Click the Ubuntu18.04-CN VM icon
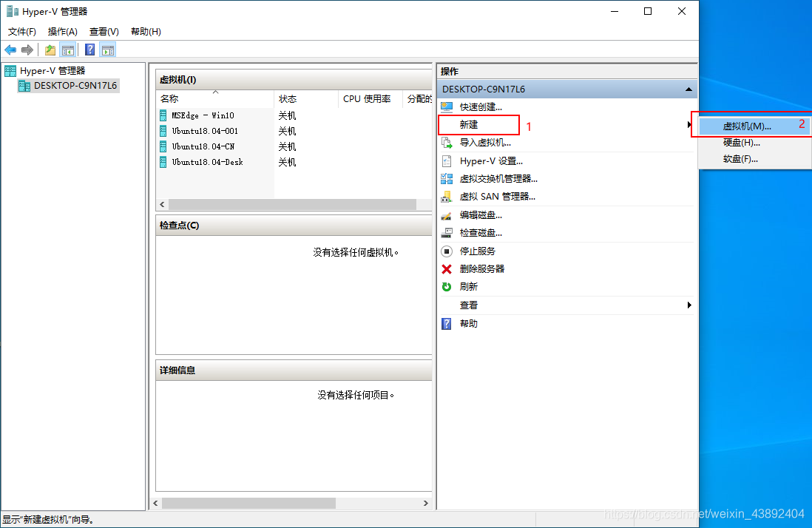812x528 pixels. 163,146
